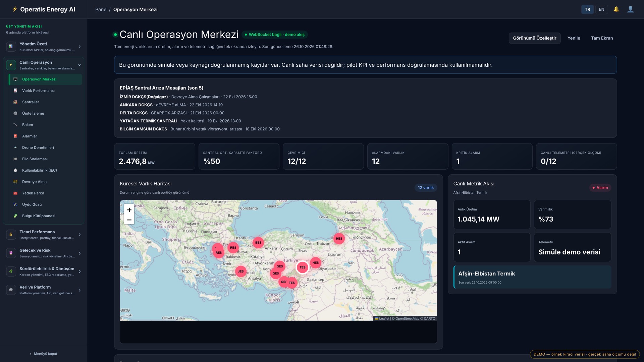Open the notifications bell icon
Image resolution: width=644 pixels, height=362 pixels.
616,9
